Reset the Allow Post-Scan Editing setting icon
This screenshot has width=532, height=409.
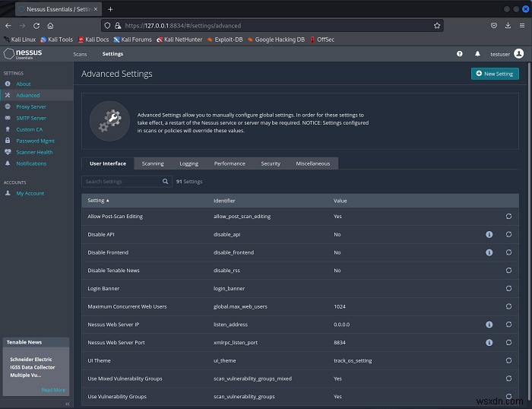pos(508,216)
